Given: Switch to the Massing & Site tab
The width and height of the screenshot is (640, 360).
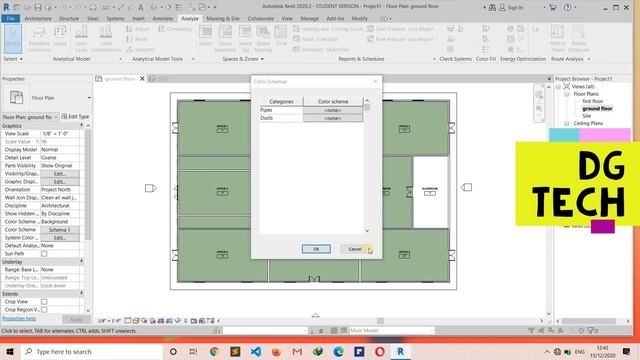Looking at the screenshot, I should 223,19.
